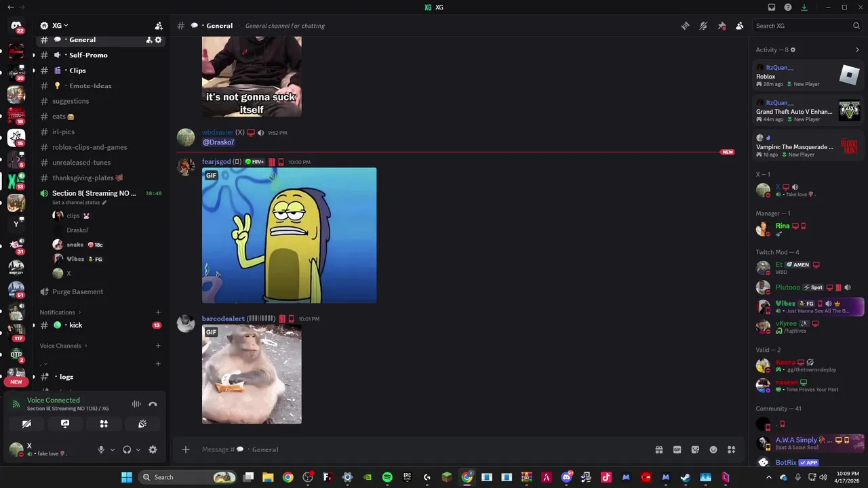Click Set a channel status link
The height and width of the screenshot is (488, 868).
pyautogui.click(x=79, y=203)
